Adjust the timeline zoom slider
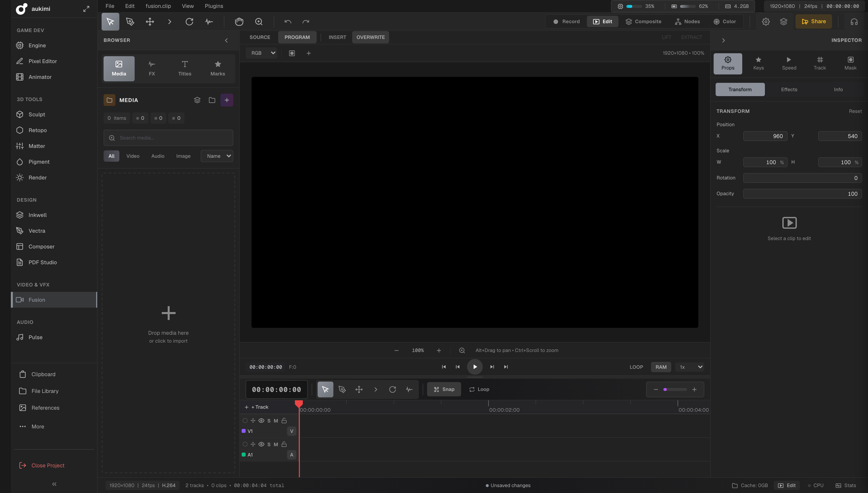 675,389
